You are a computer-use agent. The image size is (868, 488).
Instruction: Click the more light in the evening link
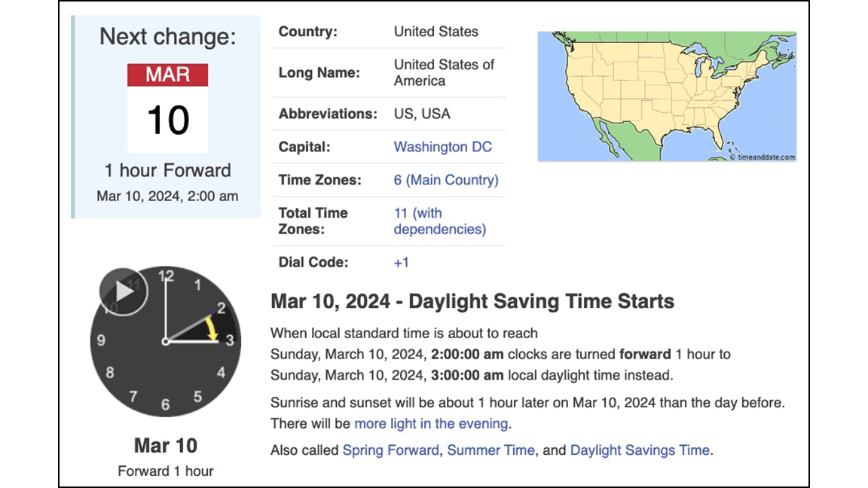(x=430, y=423)
